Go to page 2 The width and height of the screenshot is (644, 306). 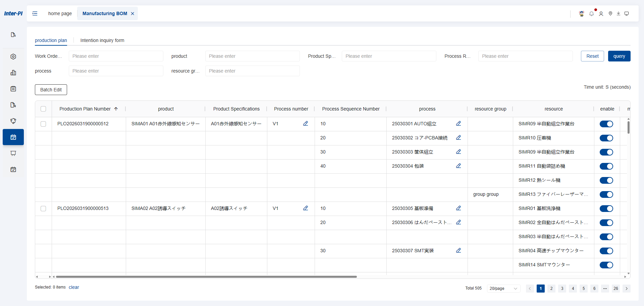tap(551, 289)
